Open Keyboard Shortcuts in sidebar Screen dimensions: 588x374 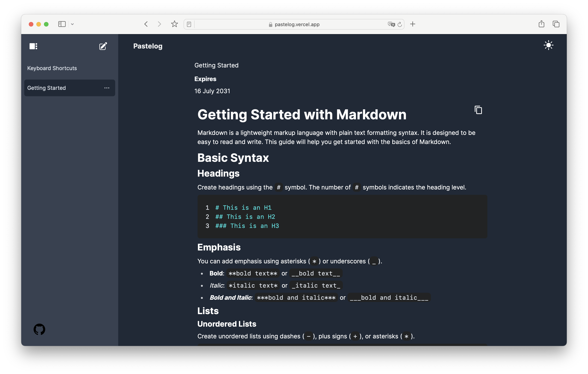coord(52,68)
